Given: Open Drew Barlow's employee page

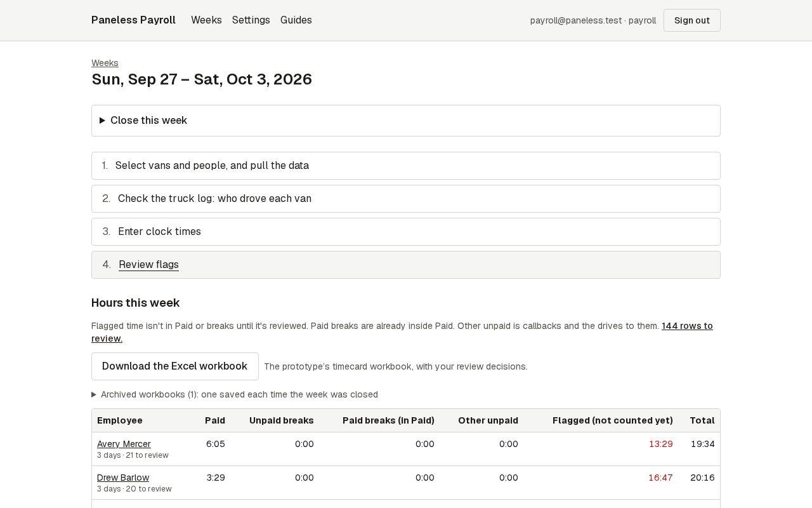Looking at the screenshot, I should pyautogui.click(x=123, y=478).
